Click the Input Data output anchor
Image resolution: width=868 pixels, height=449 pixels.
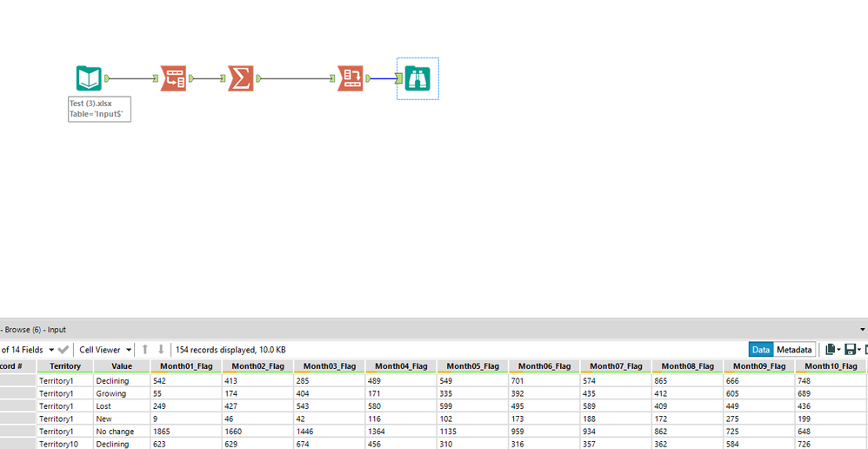click(x=106, y=78)
